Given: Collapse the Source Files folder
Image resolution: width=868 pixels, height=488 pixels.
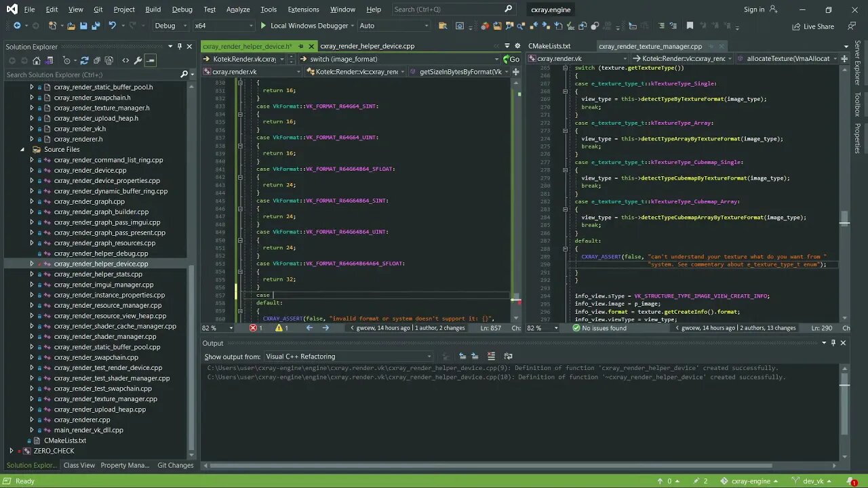Looking at the screenshot, I should 22,149.
